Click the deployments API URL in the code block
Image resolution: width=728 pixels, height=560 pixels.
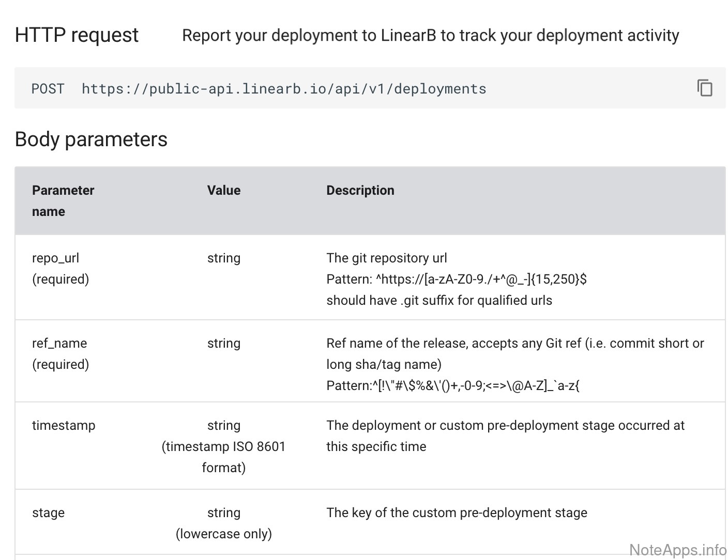[284, 89]
